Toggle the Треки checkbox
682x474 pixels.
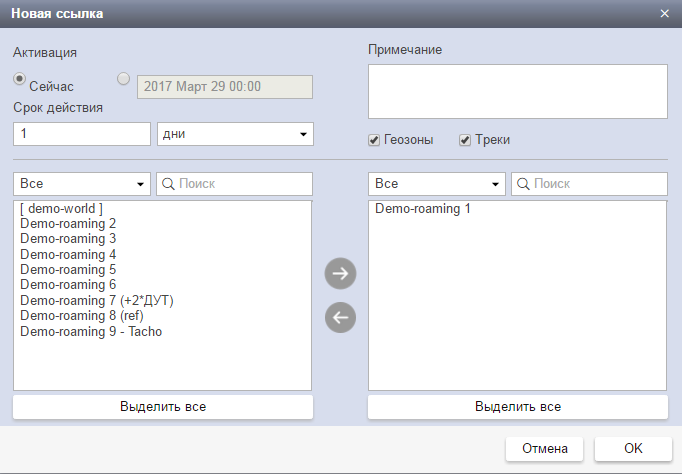pos(465,140)
